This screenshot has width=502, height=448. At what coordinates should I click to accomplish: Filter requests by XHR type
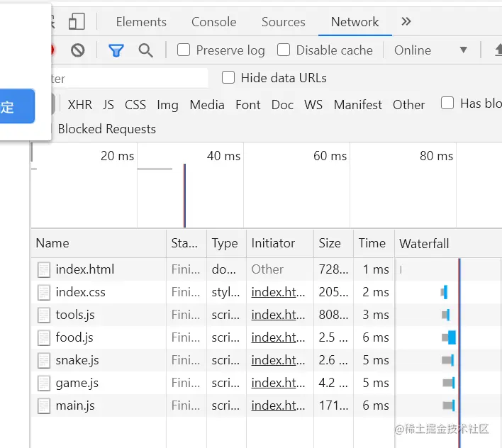[x=80, y=105]
